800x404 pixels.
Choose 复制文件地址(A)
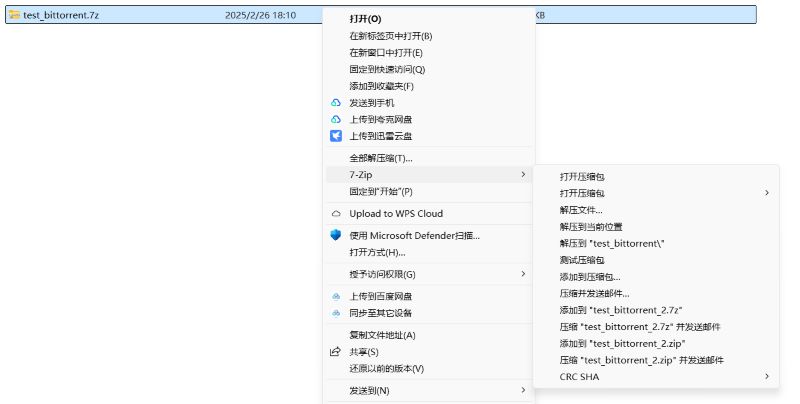(383, 335)
